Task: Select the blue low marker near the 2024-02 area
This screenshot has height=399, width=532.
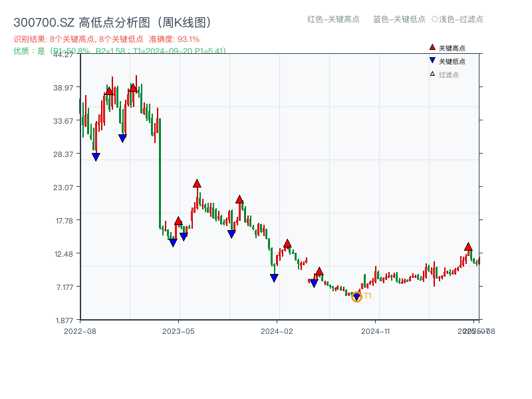Action: 274,278
